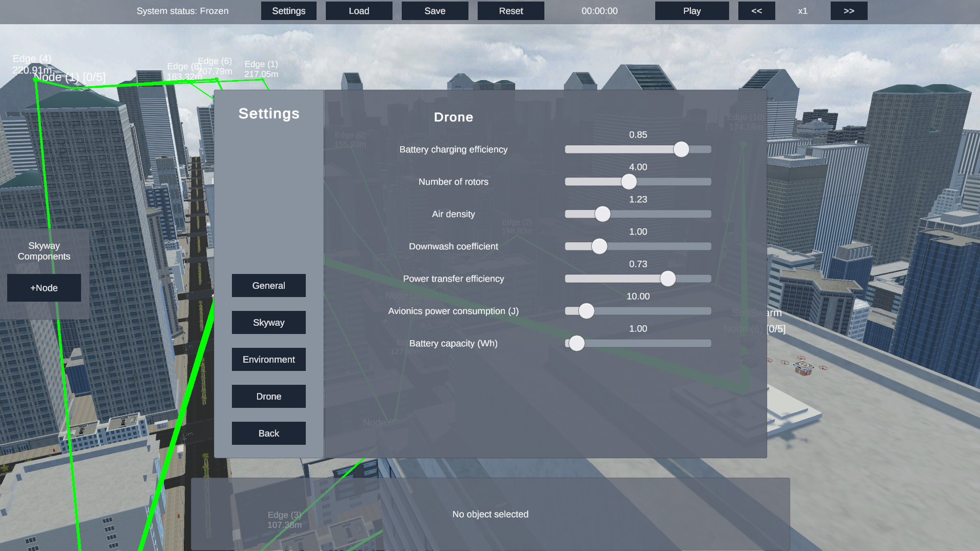Speed up simulation with >>

(849, 11)
